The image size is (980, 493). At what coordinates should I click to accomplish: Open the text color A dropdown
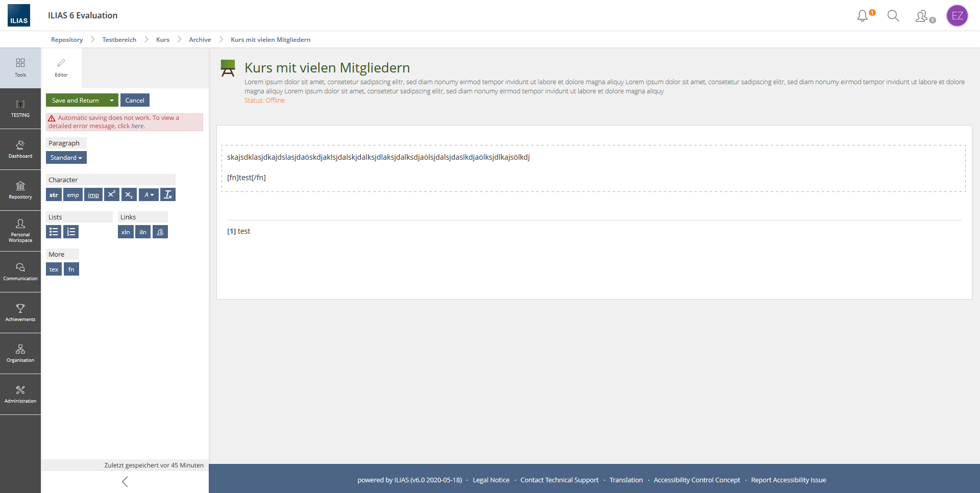tap(149, 194)
